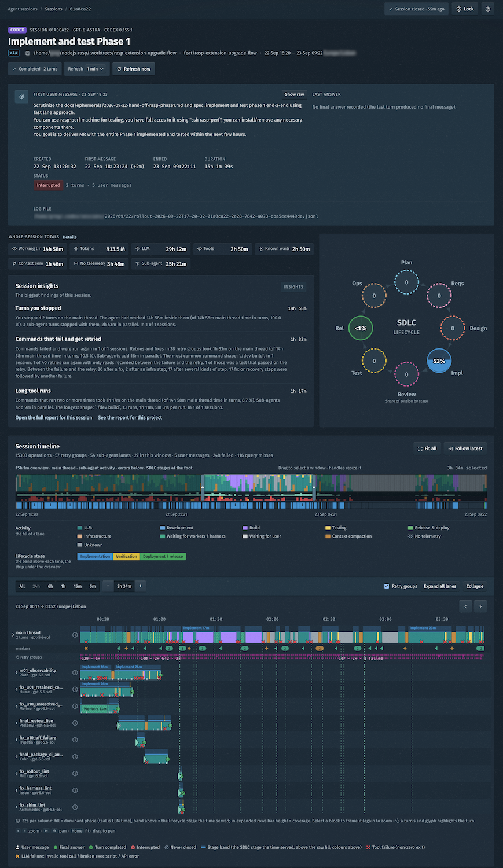Image resolution: width=503 pixels, height=868 pixels.
Task: Increase window with the plus button
Action: pyautogui.click(x=140, y=586)
